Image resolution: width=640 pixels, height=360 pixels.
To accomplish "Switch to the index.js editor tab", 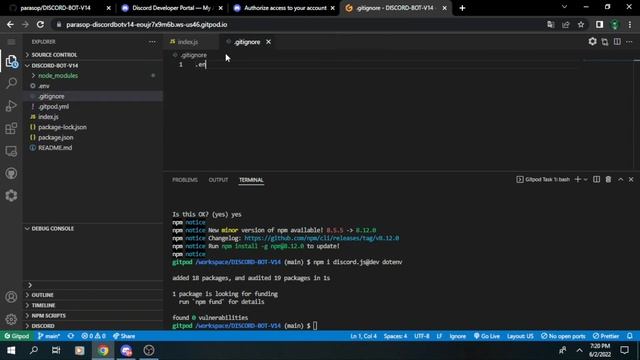I will (188, 42).
